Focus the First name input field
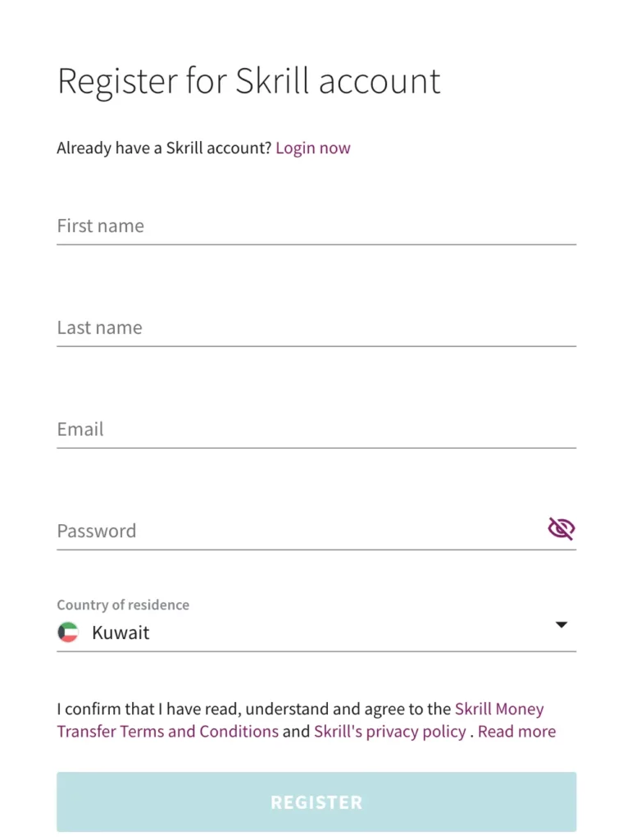This screenshot has height=840, width=632. coord(316,226)
